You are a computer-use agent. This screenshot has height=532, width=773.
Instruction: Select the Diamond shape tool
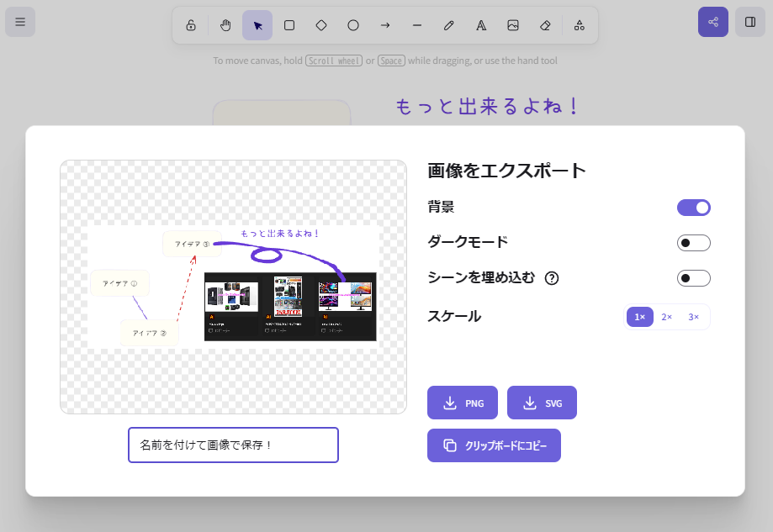tap(321, 25)
